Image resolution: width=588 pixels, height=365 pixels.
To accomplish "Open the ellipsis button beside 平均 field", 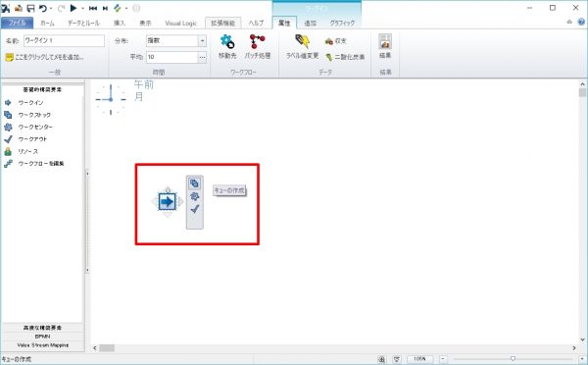I will [x=202, y=57].
